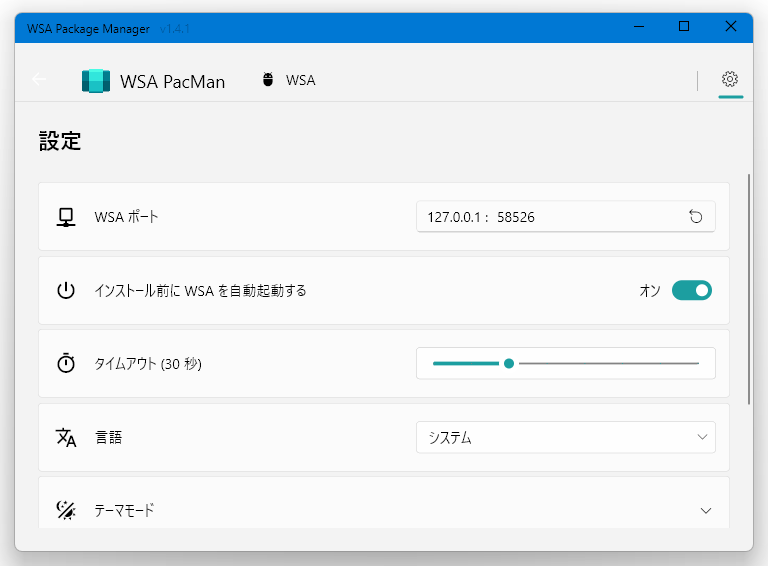Click the タイムアウト (30 秒) label
The width and height of the screenshot is (768, 566).
(x=147, y=364)
